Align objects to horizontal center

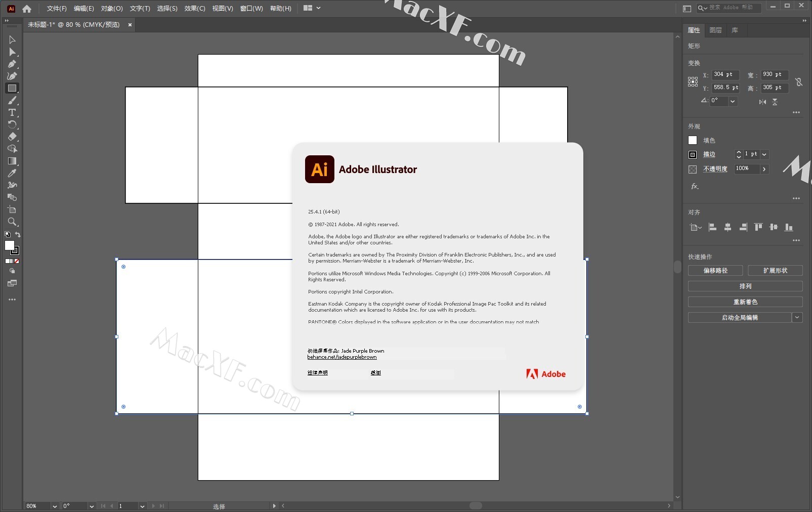pos(728,227)
